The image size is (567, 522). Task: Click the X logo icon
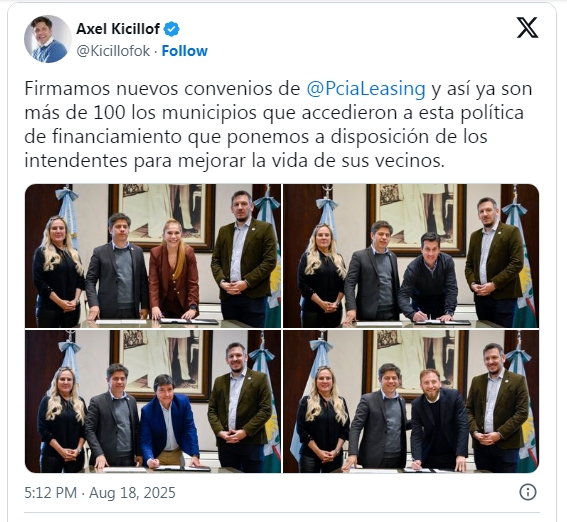pyautogui.click(x=527, y=27)
